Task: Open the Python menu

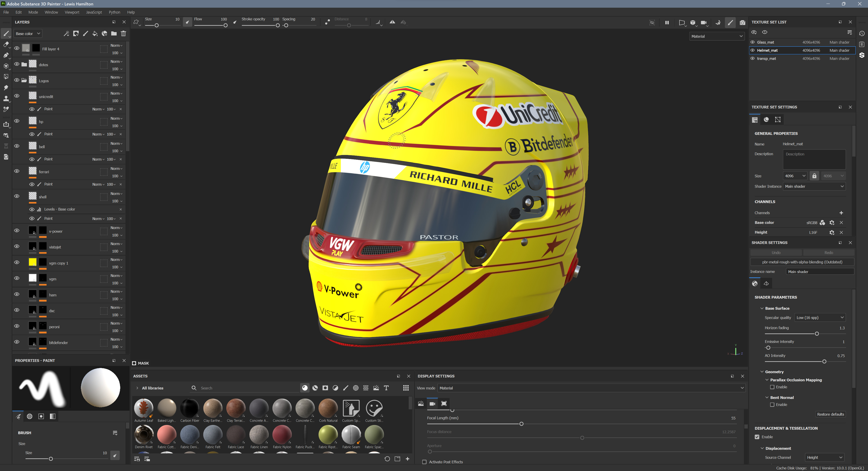Action: click(115, 12)
